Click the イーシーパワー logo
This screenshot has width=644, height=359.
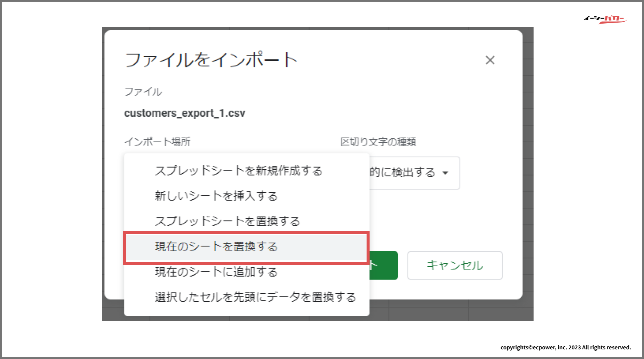pyautogui.click(x=605, y=19)
